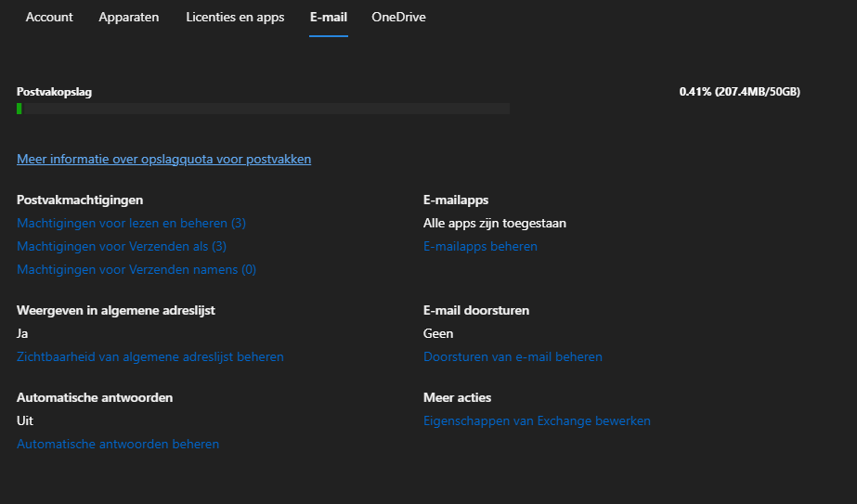The image size is (857, 504).
Task: Click the E-mailapps heading
Action: (x=456, y=200)
